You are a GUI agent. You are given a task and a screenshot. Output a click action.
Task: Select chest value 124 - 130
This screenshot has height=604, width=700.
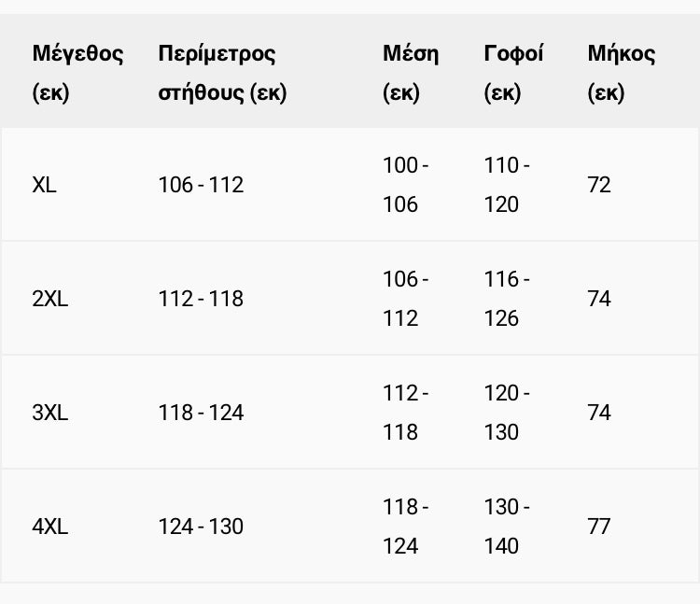[x=201, y=527]
